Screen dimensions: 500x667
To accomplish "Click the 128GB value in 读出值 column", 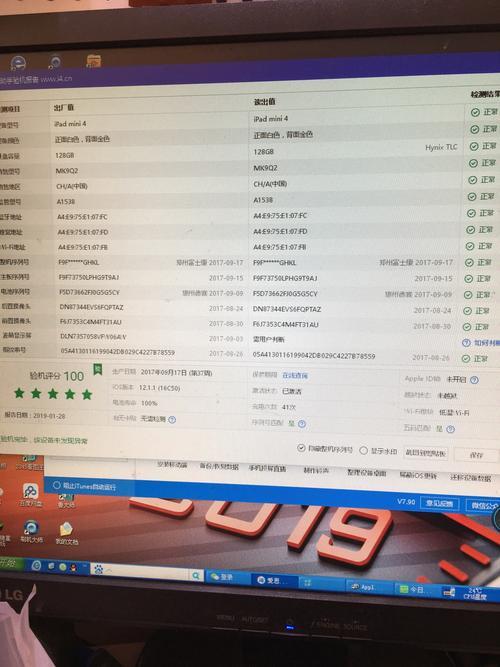I will [263, 151].
